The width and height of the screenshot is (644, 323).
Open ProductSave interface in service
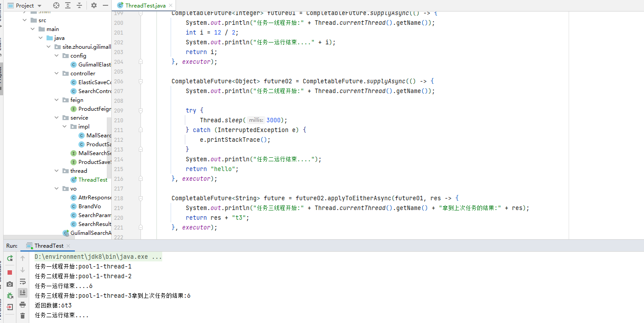(x=91, y=162)
